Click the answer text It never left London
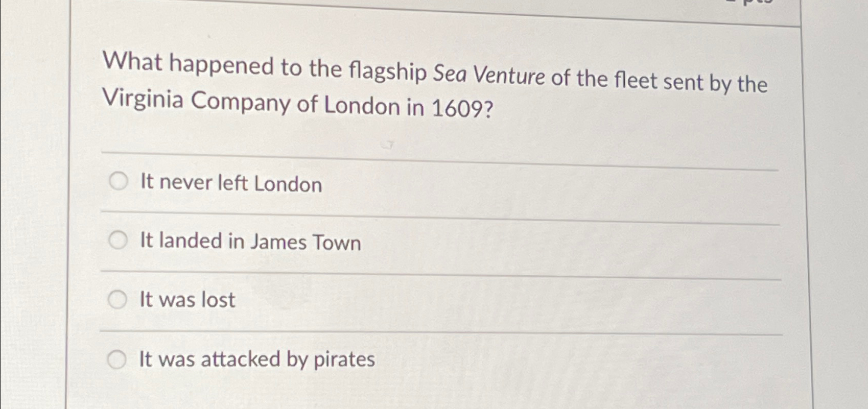868x409 pixels. pyautogui.click(x=229, y=184)
